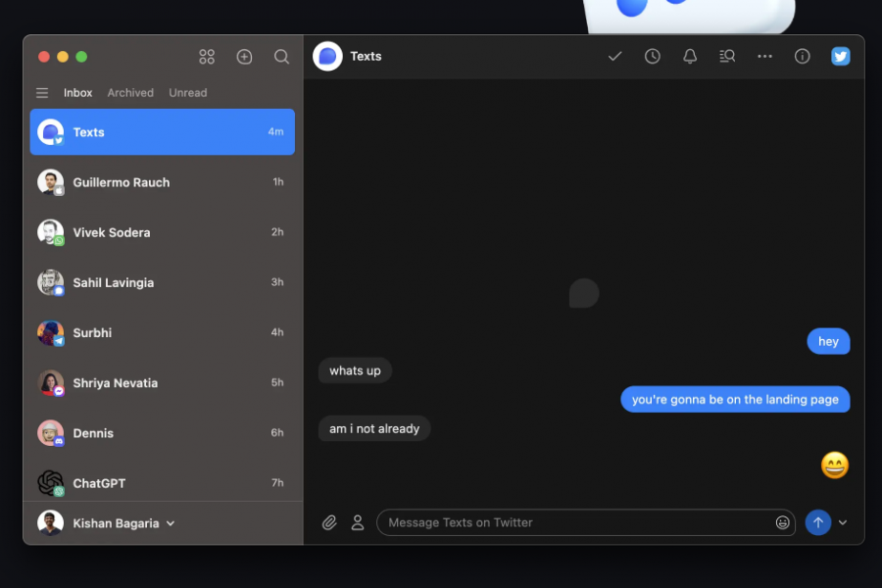Send message with blue arrow button
Screen dimensions: 882x588
818,522
